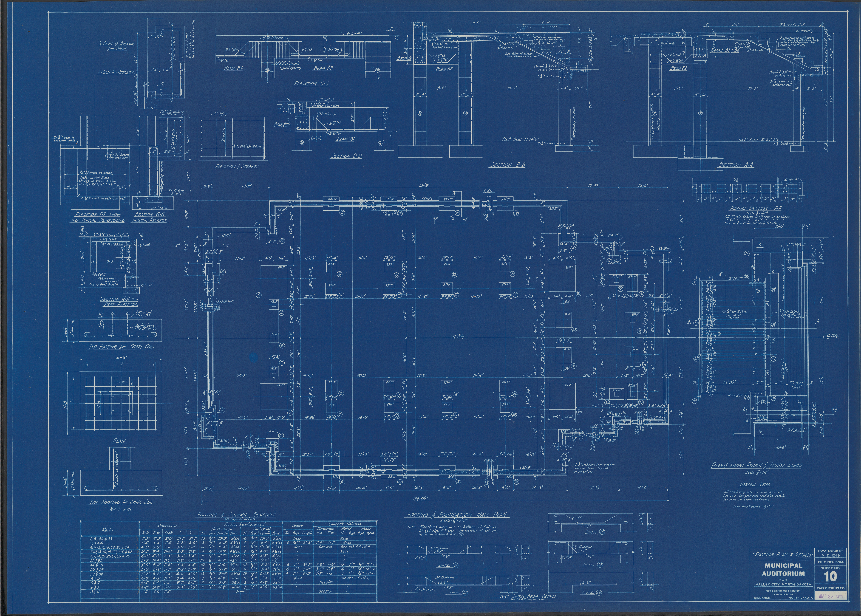Click the 'Concrete Columns' schedule header
Image resolution: width=861 pixels, height=616 pixels.
[344, 524]
